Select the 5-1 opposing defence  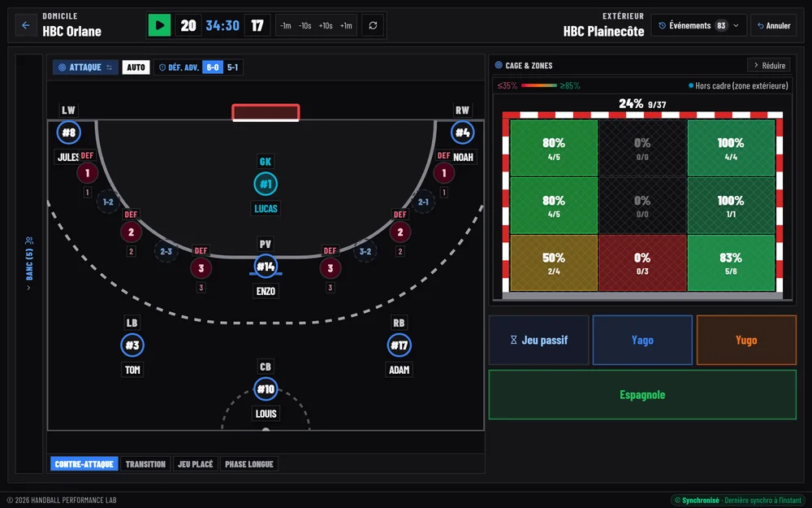pos(232,67)
